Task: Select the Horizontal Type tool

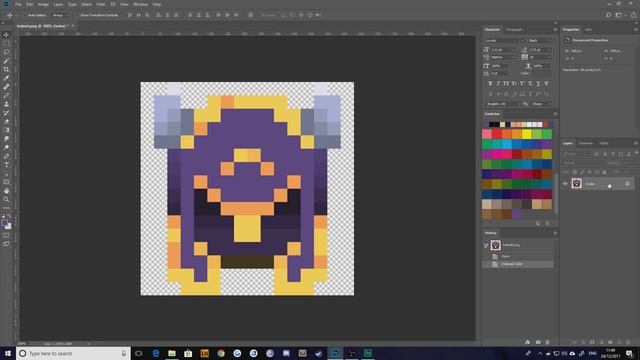Action: tap(6, 164)
